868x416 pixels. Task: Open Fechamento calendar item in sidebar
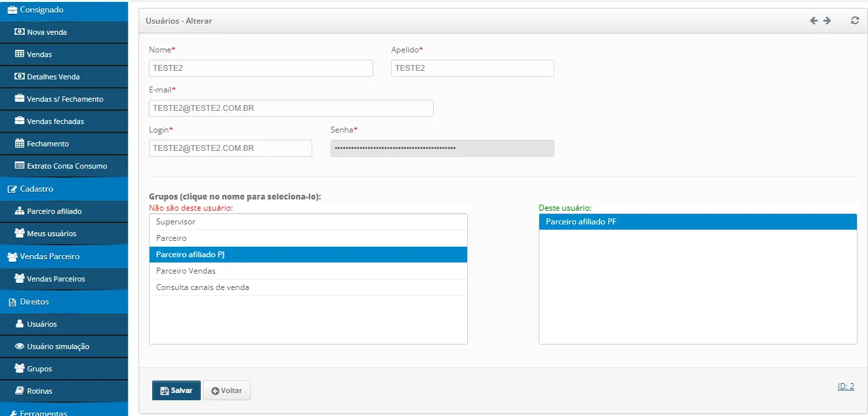(47, 144)
